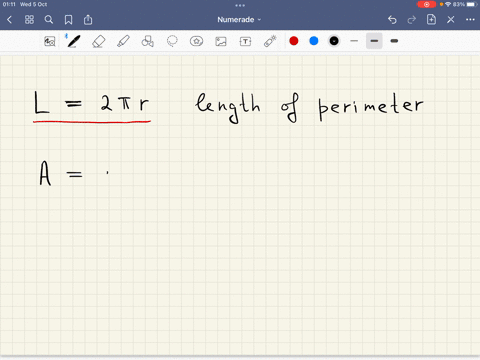Open the more options ellipsis menu

coord(470,20)
